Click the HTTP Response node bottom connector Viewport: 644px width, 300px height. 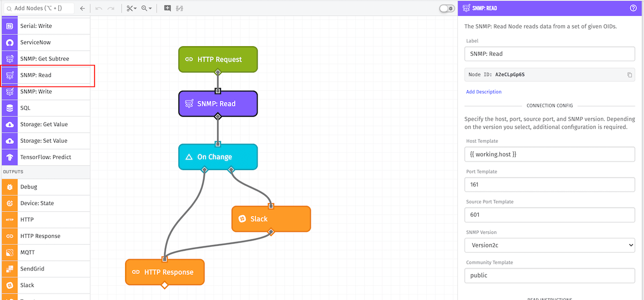coord(165,285)
